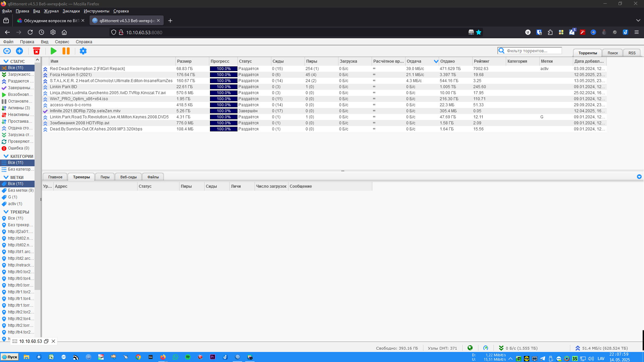Click Spotify icon in the taskbar
The width and height of the screenshot is (644, 362).
coord(188,357)
